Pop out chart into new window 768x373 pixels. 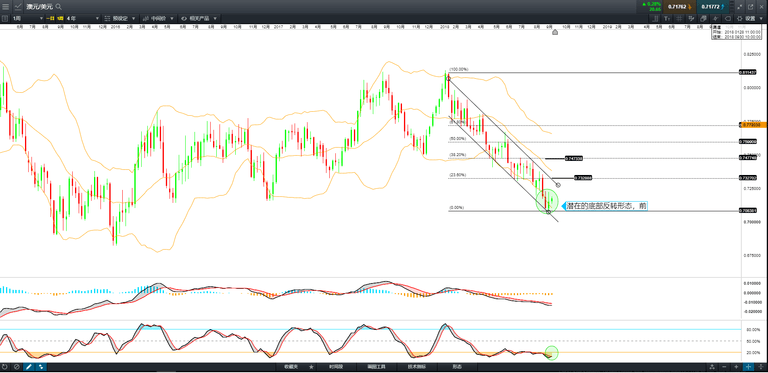(751, 7)
